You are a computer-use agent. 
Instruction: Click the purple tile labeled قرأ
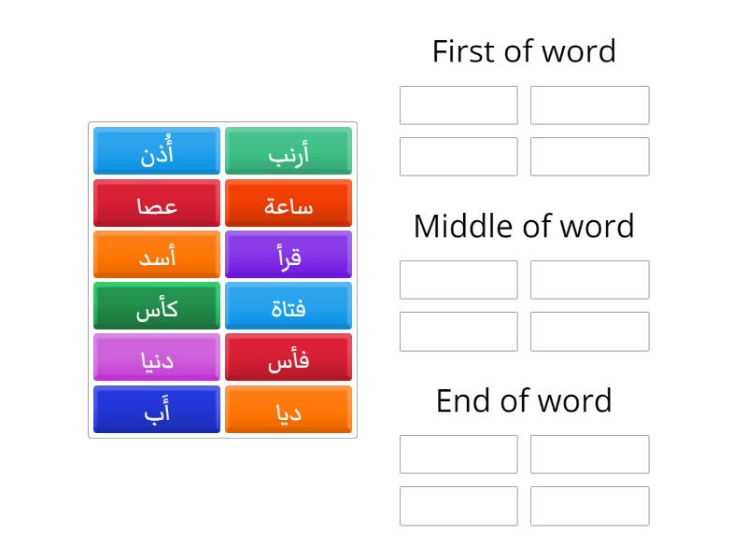point(289,254)
